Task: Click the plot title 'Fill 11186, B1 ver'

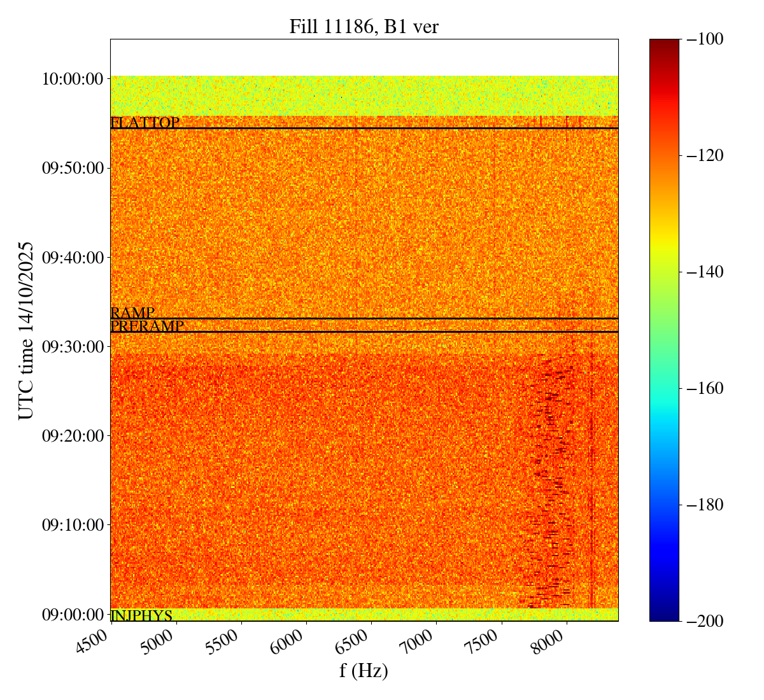Action: coord(364,27)
